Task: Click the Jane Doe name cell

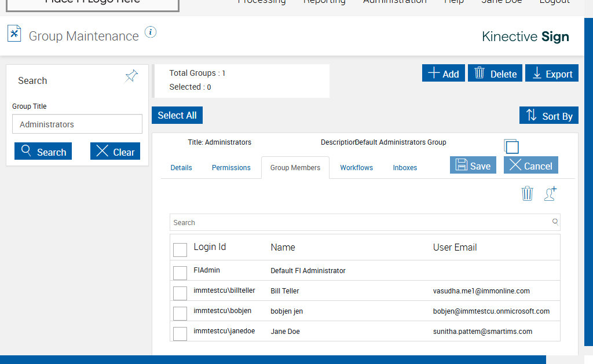Action: [285, 332]
